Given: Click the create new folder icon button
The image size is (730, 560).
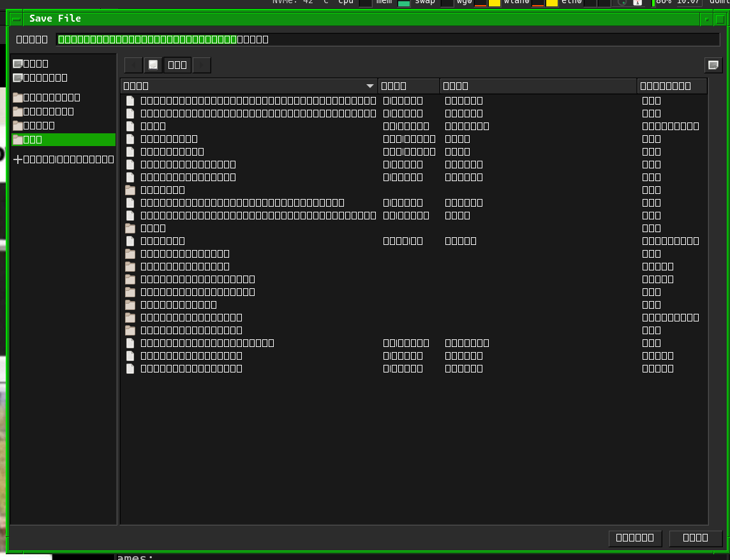Looking at the screenshot, I should coord(713,65).
